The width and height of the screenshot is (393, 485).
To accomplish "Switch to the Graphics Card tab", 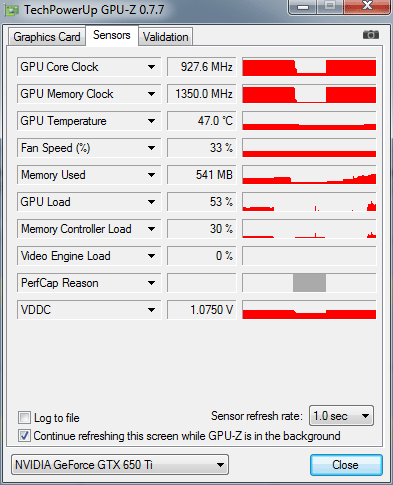I will tap(47, 37).
